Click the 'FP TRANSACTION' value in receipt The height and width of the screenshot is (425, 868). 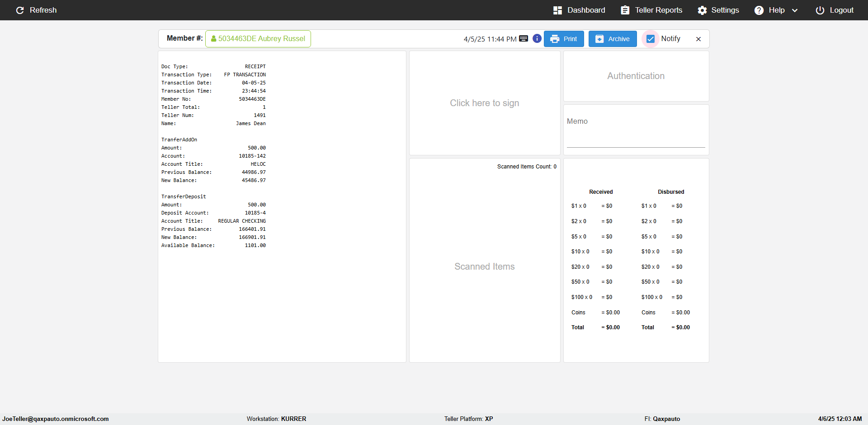pos(245,75)
